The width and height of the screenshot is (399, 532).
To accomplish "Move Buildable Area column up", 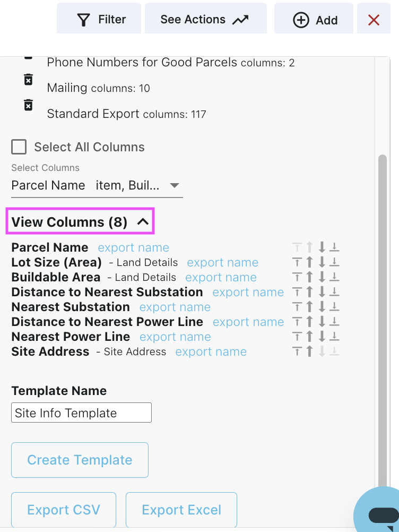I will pyautogui.click(x=310, y=277).
